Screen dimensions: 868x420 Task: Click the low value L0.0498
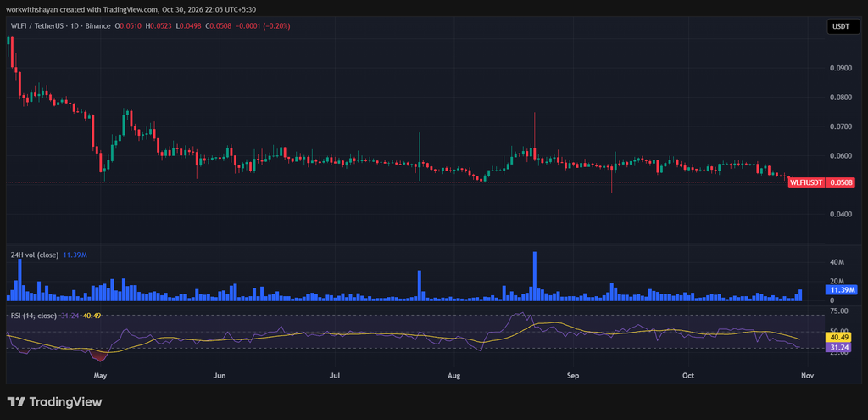coord(186,26)
